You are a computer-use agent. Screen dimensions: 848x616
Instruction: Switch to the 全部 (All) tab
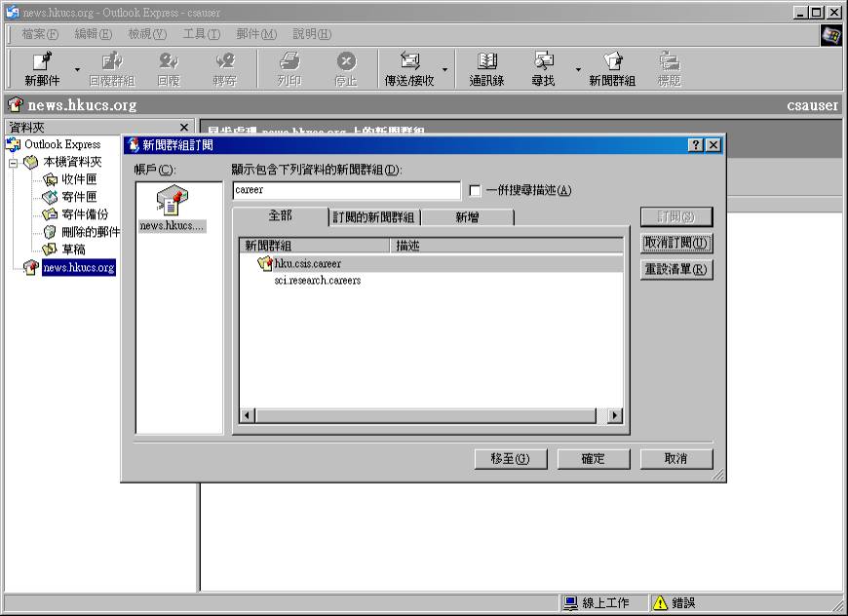(280, 215)
